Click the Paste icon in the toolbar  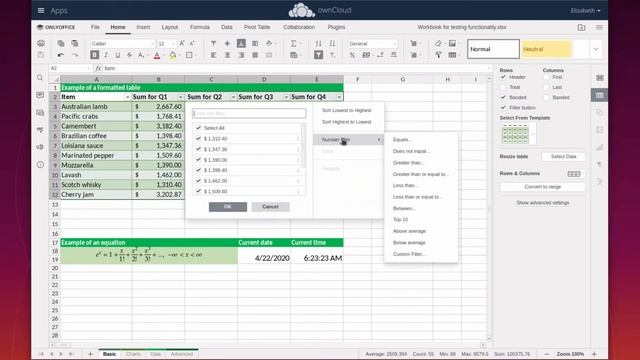click(x=75, y=43)
